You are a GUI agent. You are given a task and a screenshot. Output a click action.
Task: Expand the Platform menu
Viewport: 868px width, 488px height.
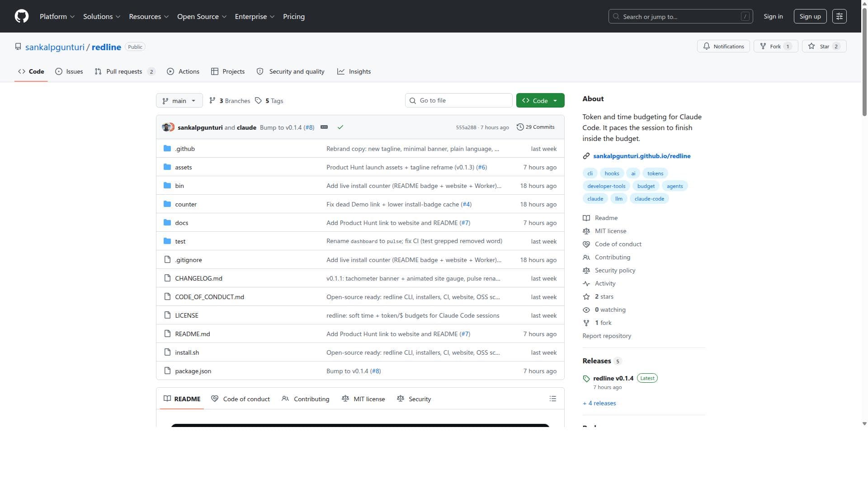[57, 16]
